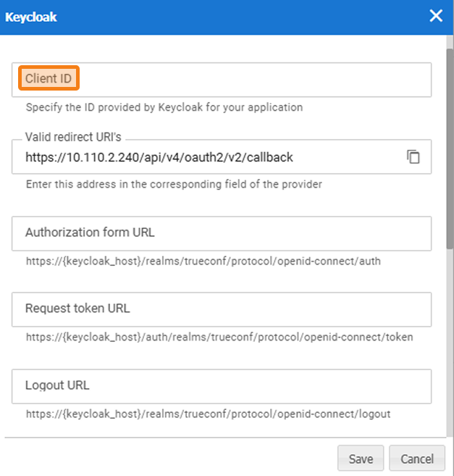
Task: Cancel the Keycloak configuration
Action: [416, 459]
